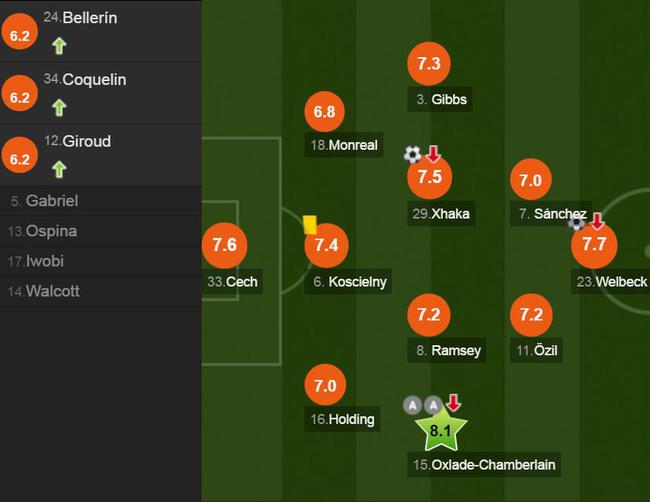650x502 pixels.
Task: Click the red arrow beside Oxlade-Chamberlain's assist badges
Action: (454, 403)
